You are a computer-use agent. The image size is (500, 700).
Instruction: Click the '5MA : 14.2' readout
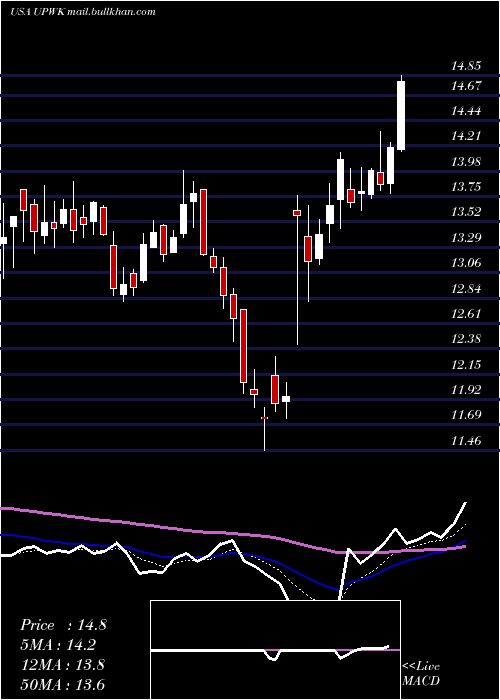58,645
